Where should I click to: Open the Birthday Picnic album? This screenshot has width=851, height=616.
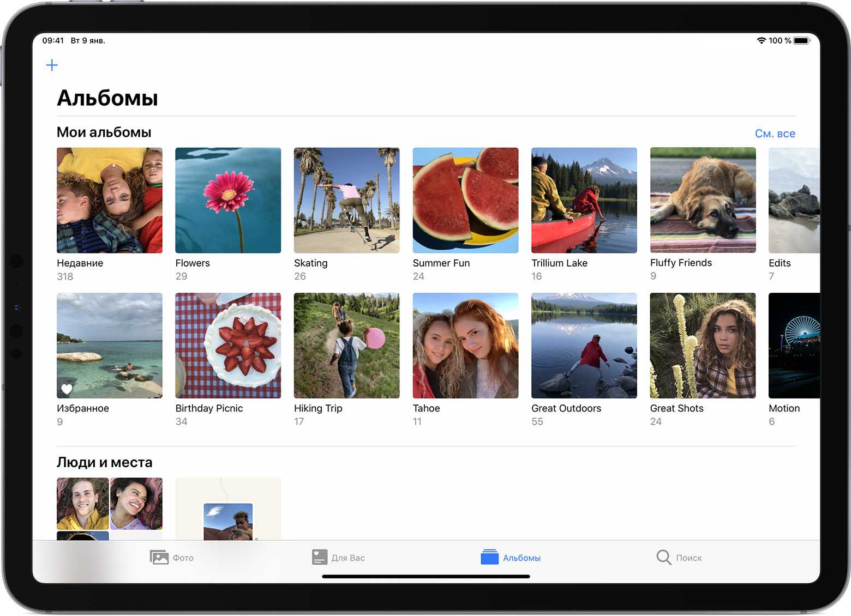click(x=228, y=346)
